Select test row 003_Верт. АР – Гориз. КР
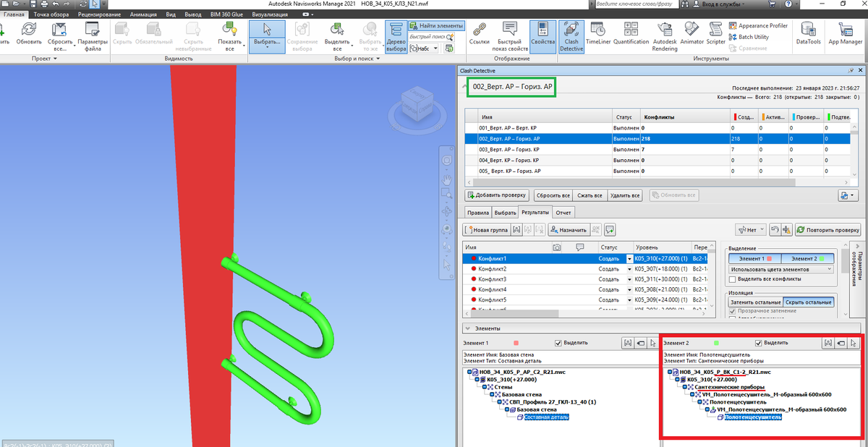The width and height of the screenshot is (868, 447). (657, 150)
